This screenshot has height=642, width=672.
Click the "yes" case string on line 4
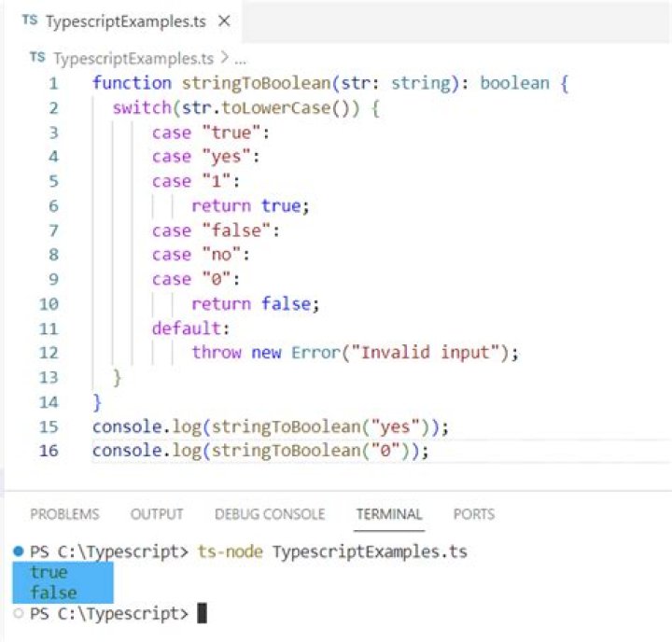[x=226, y=157]
